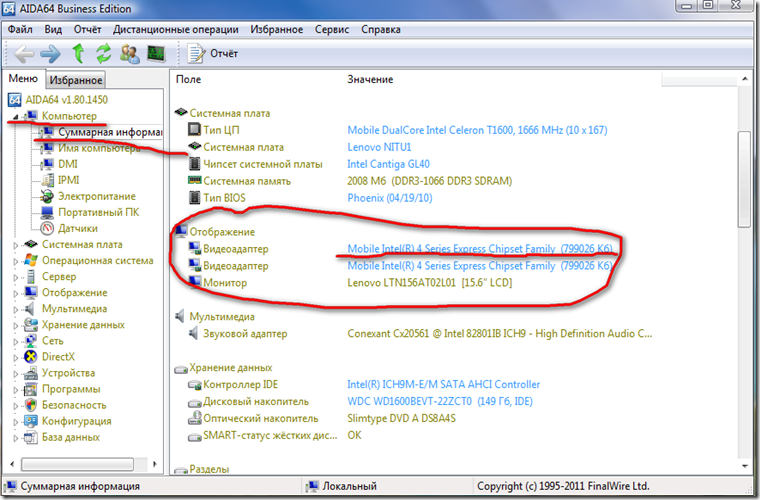Click the Электропитание tree icon
The image size is (760, 500).
pyautogui.click(x=48, y=196)
